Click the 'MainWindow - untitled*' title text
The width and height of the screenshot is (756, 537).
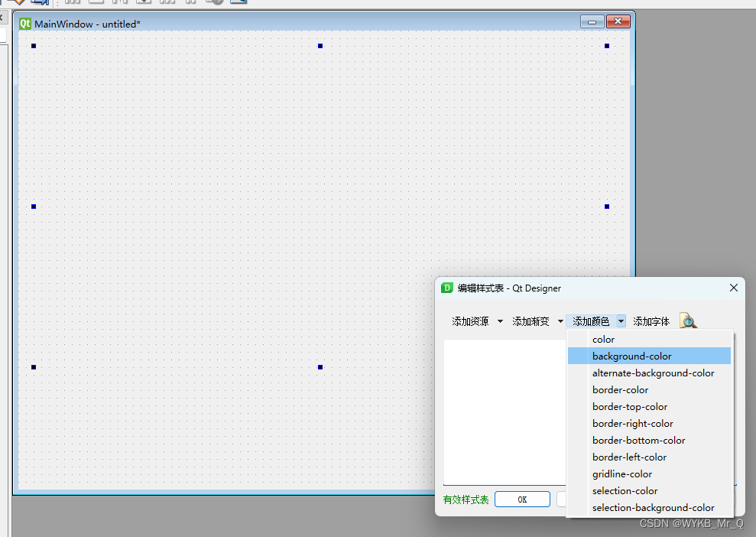pos(87,24)
